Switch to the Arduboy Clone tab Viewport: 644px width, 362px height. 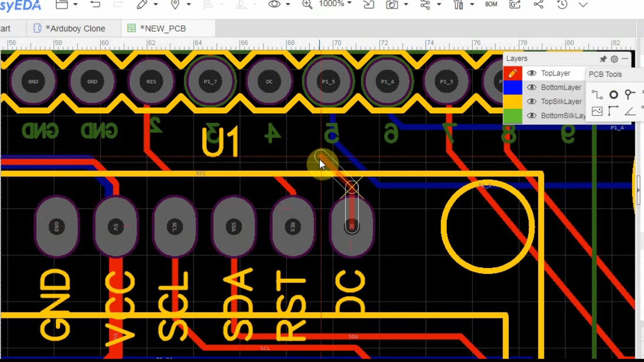[74, 28]
